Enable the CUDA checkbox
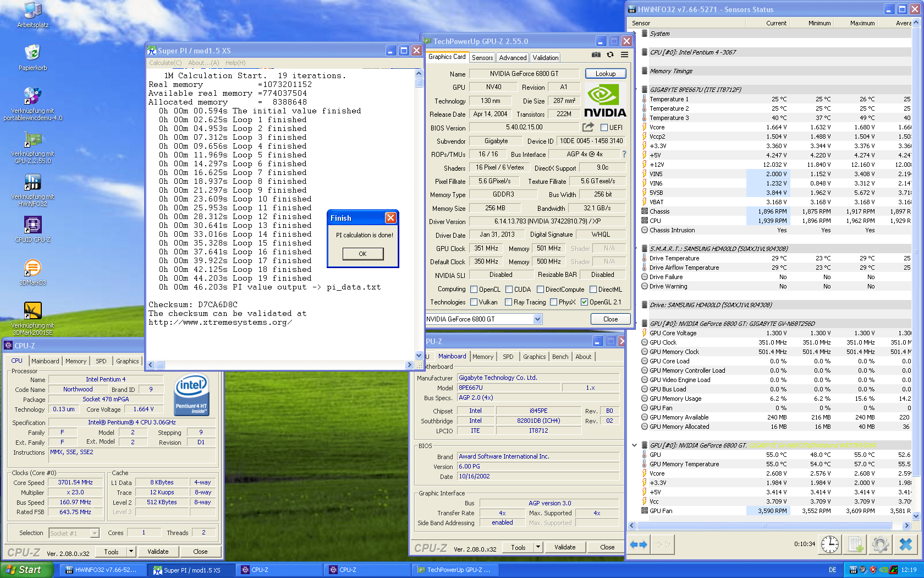924x578 pixels. click(509, 290)
